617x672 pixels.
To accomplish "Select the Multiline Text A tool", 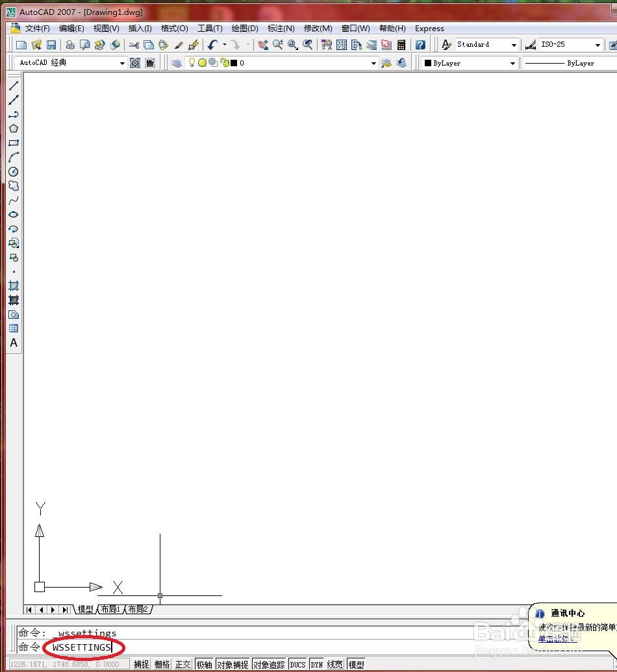I will click(14, 343).
